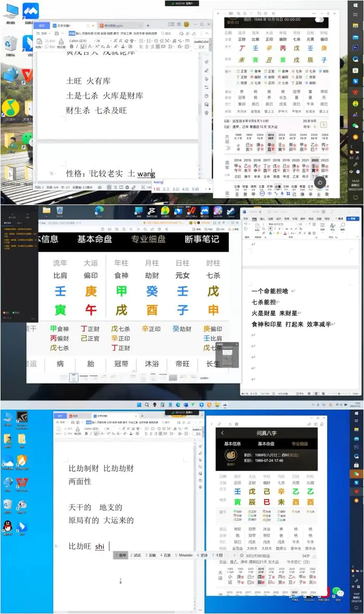The height and width of the screenshot is (614, 364).
Task: Click the round dark floating button over 流年 chart
Action: point(320,182)
